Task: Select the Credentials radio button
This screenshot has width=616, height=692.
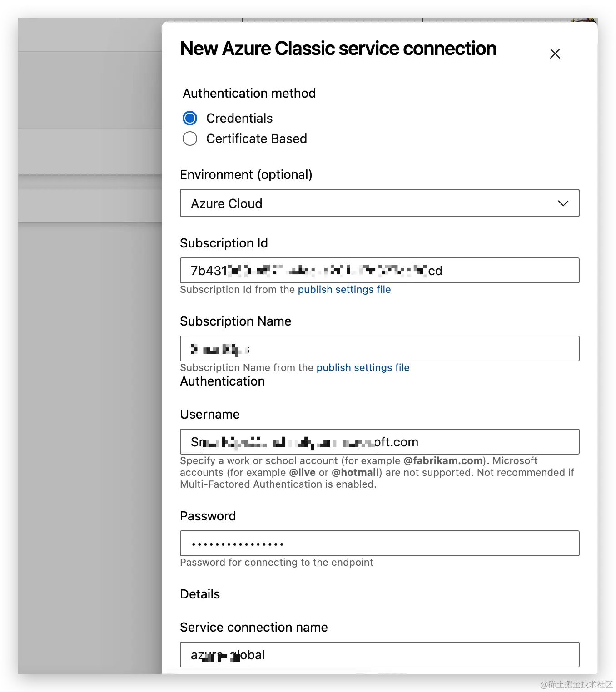Action: [x=190, y=118]
